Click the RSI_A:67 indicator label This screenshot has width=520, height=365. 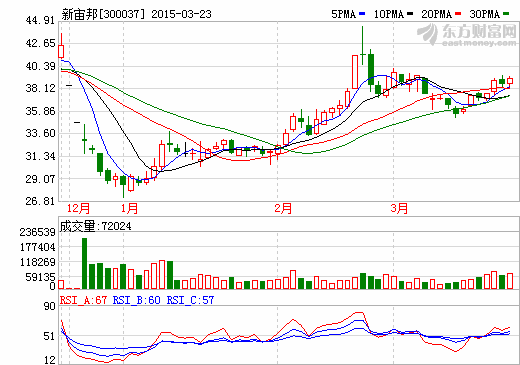83,300
